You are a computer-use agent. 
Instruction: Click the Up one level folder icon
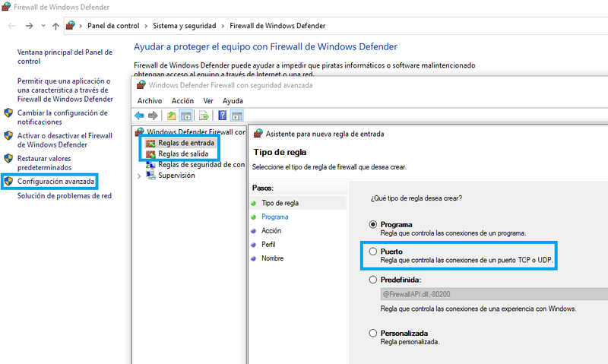tap(172, 116)
